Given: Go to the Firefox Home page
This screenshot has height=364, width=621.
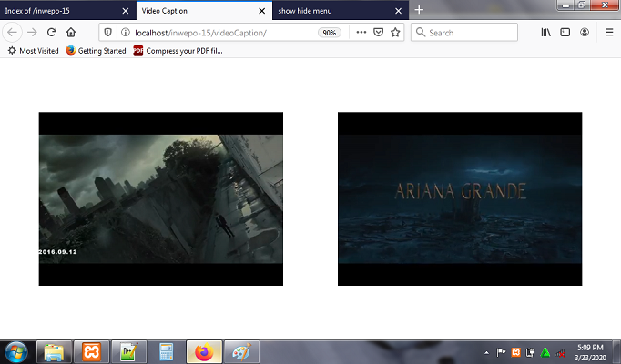Looking at the screenshot, I should 70,32.
